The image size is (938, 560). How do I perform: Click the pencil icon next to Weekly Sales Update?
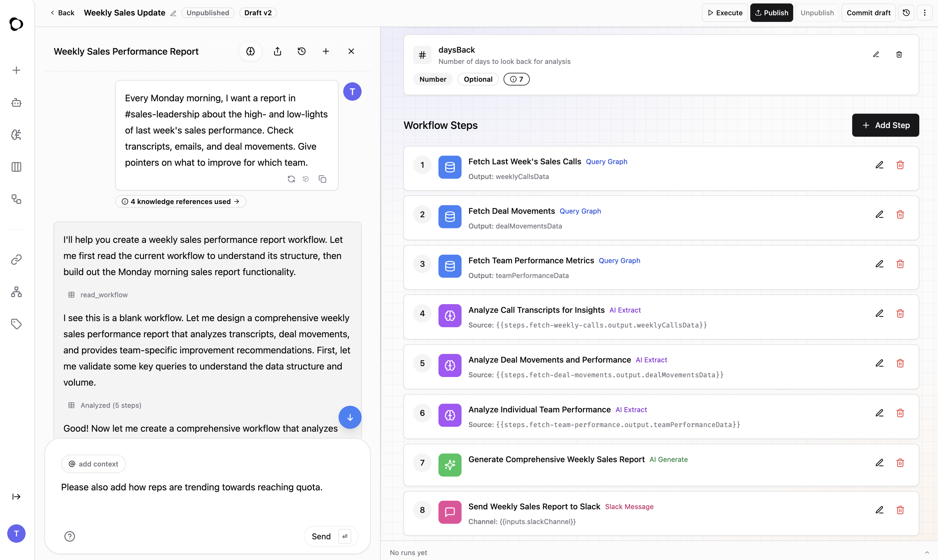(173, 13)
